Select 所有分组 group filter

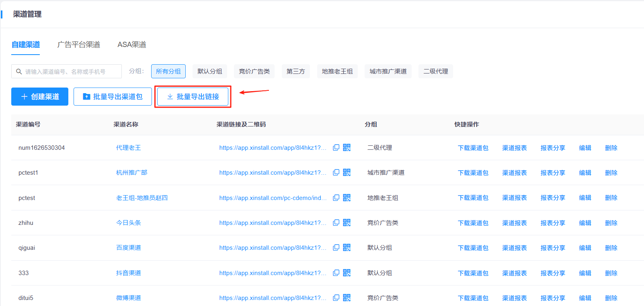click(168, 71)
